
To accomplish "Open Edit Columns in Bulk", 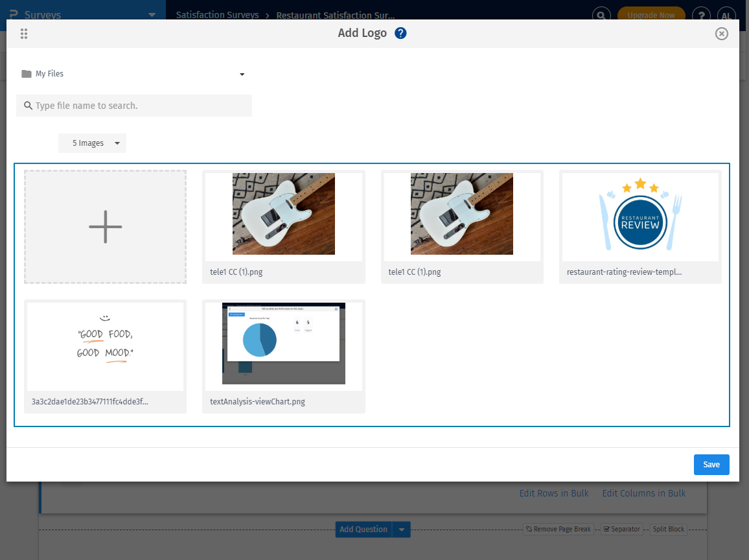I will [644, 493].
